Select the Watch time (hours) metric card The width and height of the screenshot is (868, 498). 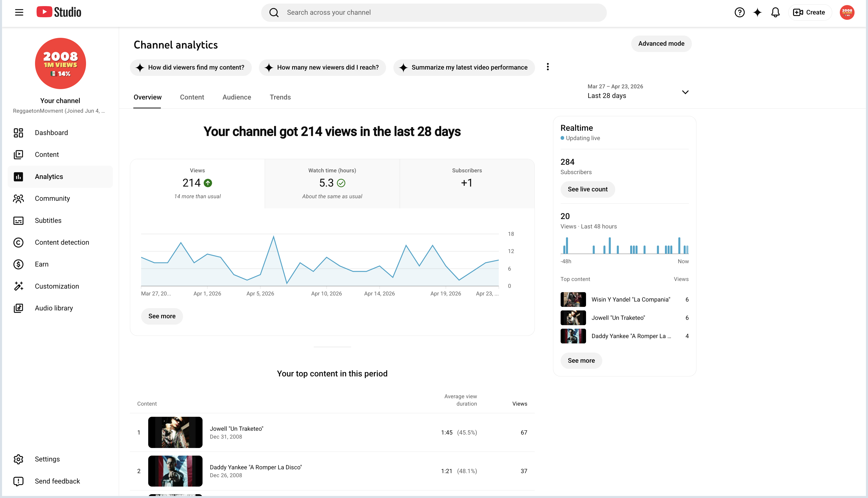coord(332,184)
